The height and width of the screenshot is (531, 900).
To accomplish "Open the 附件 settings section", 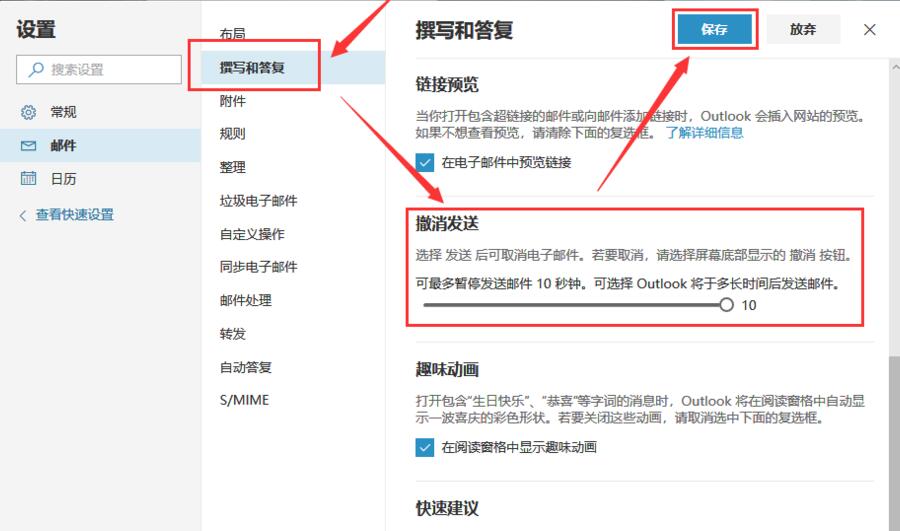I will pyautogui.click(x=232, y=101).
